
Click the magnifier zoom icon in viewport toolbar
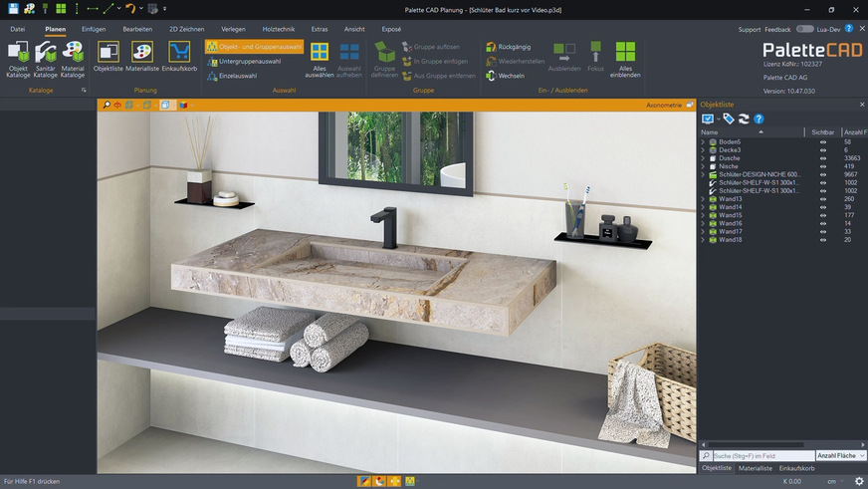[107, 105]
